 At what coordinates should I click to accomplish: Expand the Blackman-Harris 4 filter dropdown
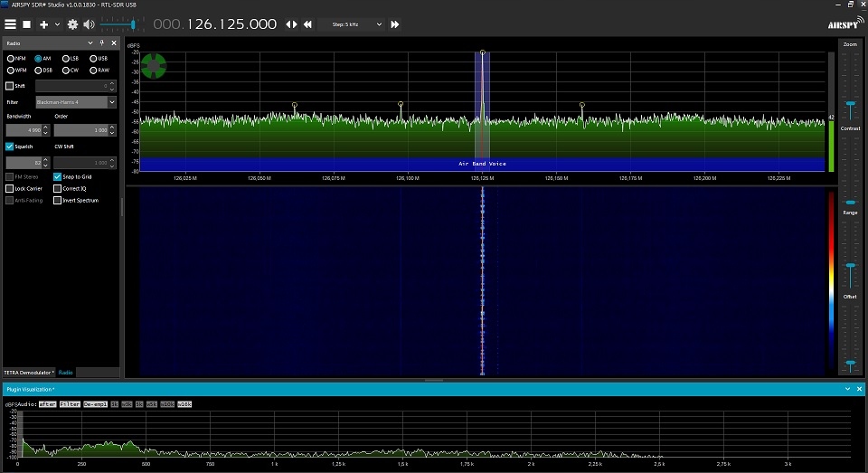click(x=112, y=102)
